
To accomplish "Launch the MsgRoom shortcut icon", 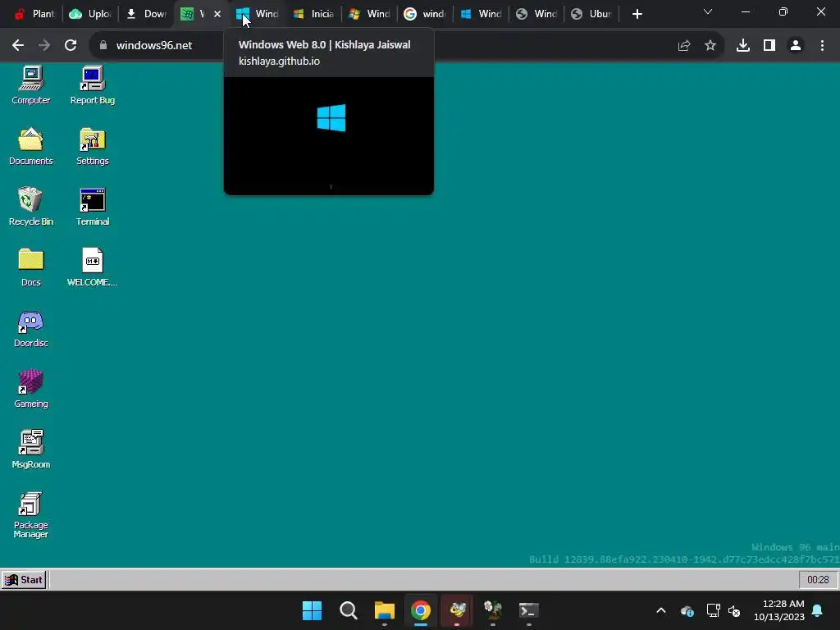I will point(31,449).
